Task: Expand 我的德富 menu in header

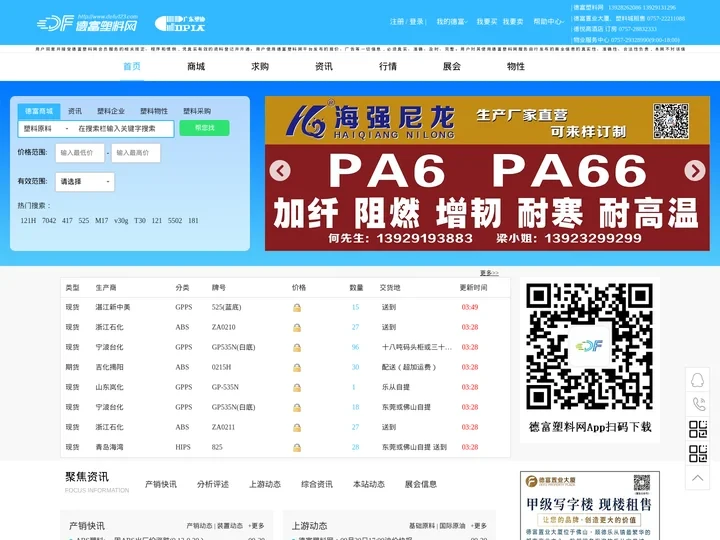Action: (x=452, y=22)
